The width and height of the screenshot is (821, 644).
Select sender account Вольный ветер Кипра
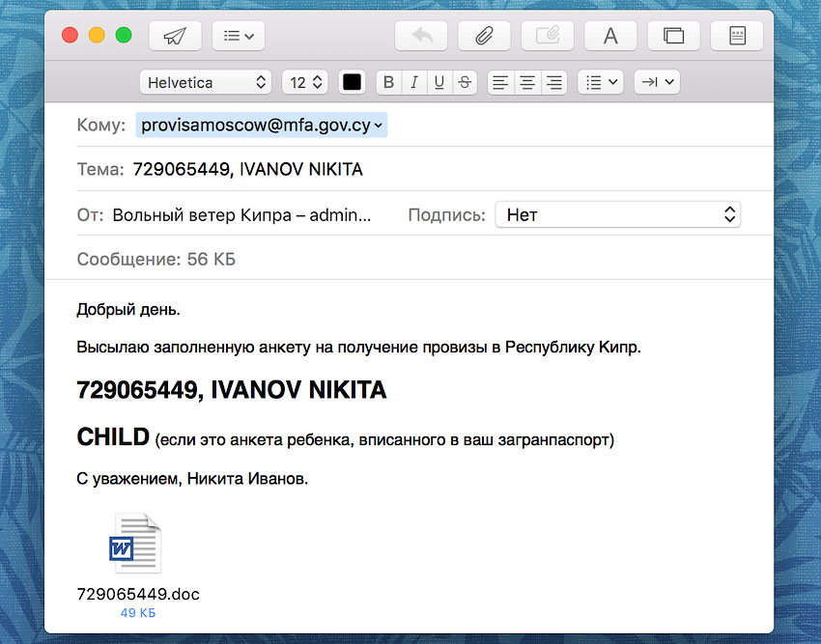241,215
